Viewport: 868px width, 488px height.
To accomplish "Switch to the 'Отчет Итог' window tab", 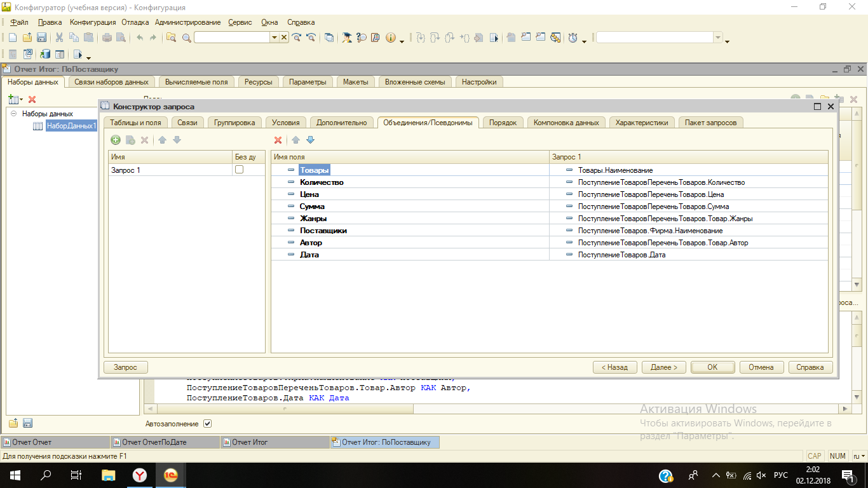I will tap(274, 442).
